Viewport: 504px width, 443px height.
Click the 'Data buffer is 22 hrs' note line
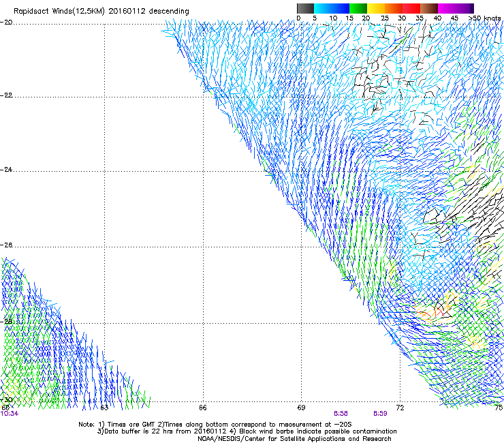pyautogui.click(x=247, y=431)
